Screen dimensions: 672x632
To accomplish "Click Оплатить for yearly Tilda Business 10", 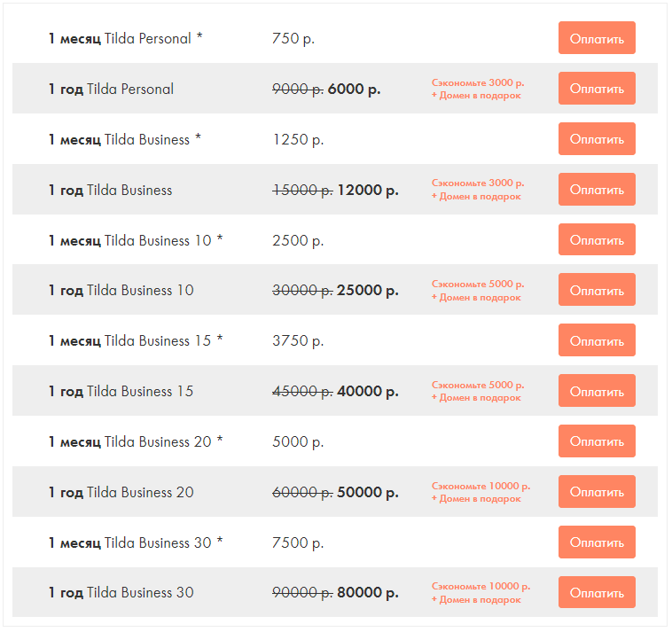I will tap(597, 290).
